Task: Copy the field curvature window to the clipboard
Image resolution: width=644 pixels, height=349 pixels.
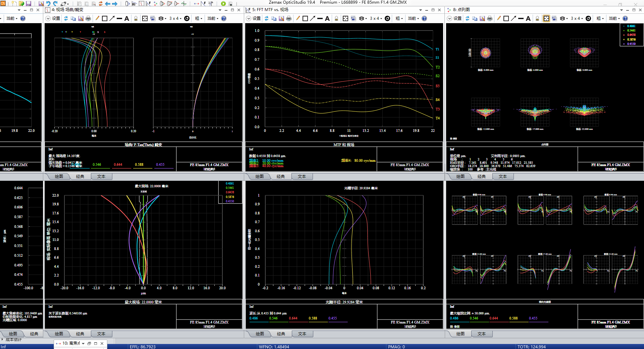Action: click(73, 18)
